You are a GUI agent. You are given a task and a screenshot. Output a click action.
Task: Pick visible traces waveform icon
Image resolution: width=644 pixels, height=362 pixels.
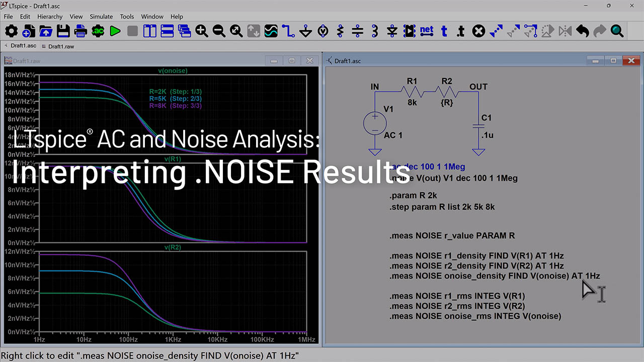271,31
